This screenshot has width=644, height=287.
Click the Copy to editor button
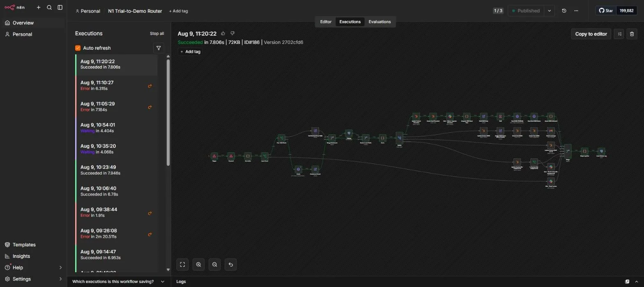pyautogui.click(x=591, y=34)
